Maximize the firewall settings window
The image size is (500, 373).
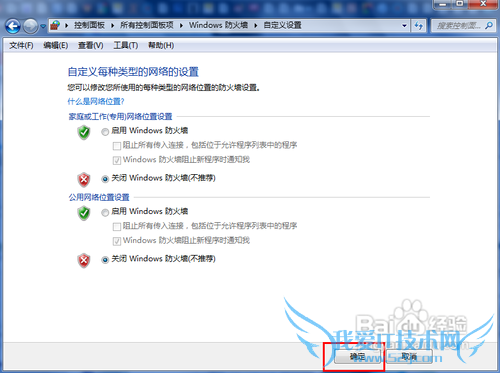pyautogui.click(x=460, y=4)
